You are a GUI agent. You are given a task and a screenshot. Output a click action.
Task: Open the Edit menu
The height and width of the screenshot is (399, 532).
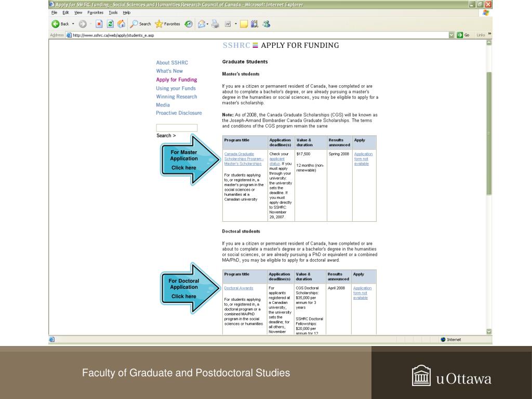coord(65,12)
